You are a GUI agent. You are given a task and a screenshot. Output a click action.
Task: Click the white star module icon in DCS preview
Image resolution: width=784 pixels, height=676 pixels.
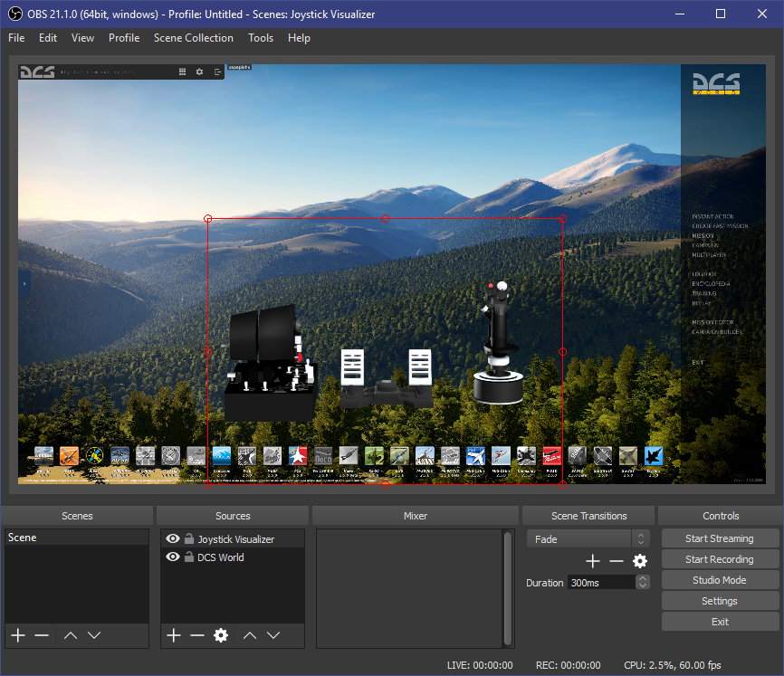coord(298,456)
